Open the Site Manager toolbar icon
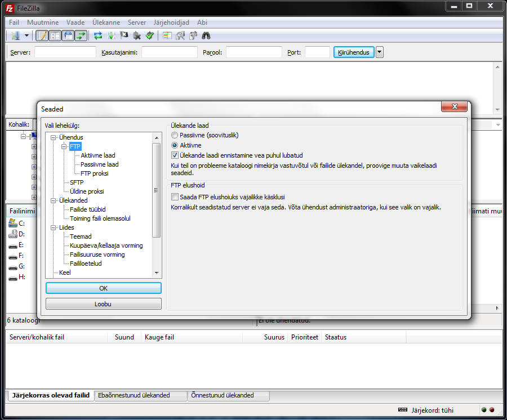507x420 pixels. 15,35
